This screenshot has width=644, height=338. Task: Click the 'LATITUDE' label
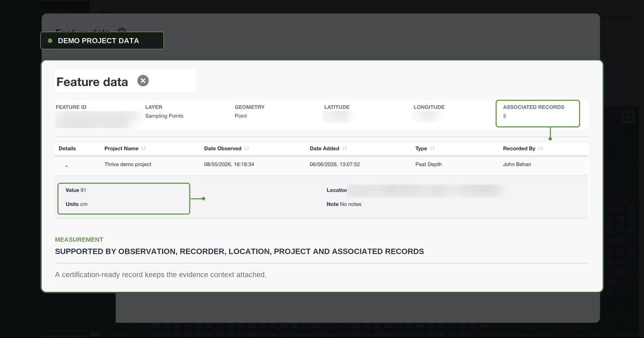click(x=337, y=107)
